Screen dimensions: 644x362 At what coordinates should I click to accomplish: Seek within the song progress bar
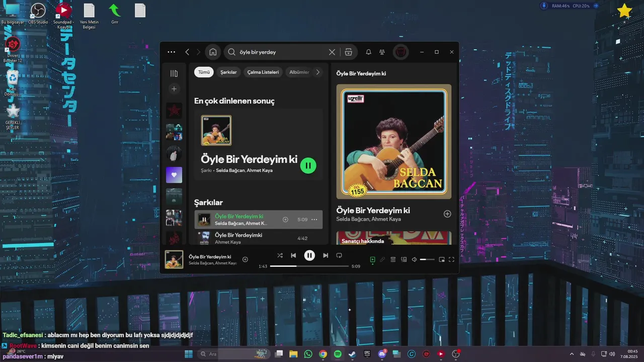[x=309, y=266]
